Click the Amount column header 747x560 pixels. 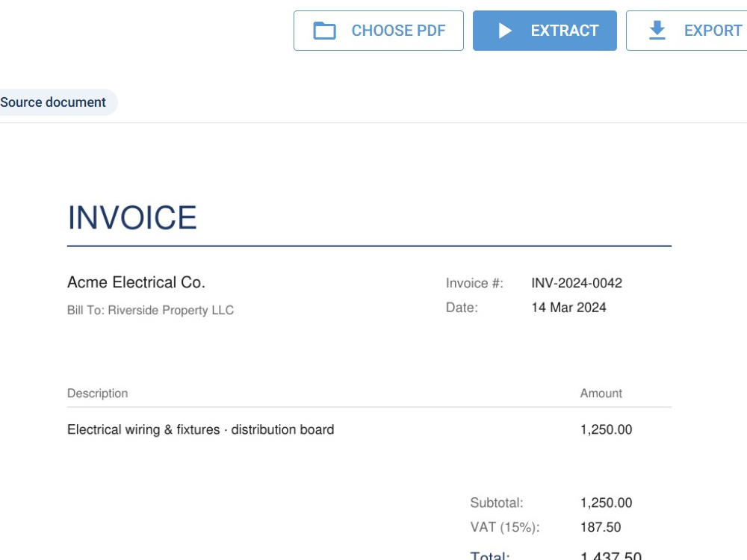(x=601, y=393)
